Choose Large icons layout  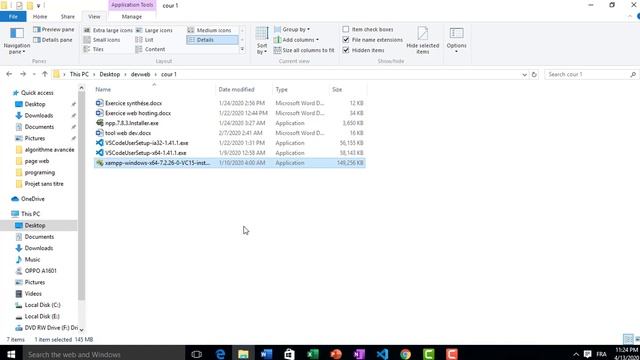[x=154, y=30]
